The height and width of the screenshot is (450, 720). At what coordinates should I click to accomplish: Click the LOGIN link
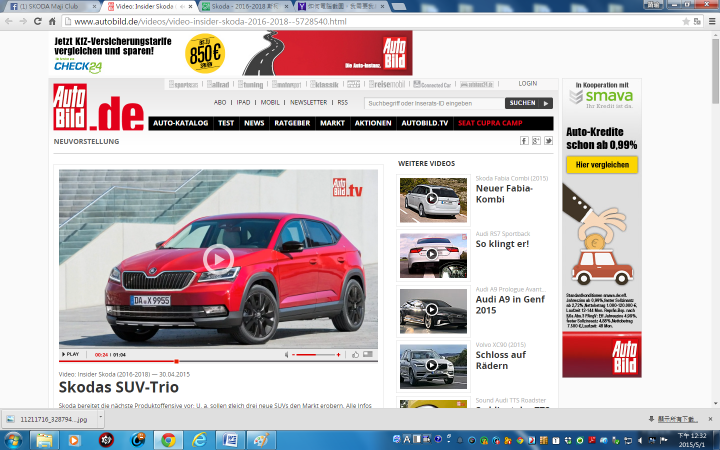(x=528, y=84)
